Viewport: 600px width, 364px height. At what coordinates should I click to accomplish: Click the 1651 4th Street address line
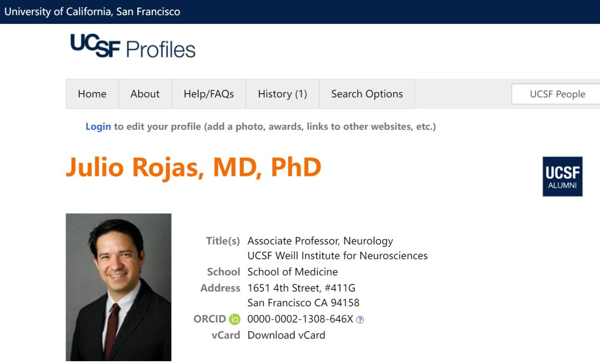tap(301, 288)
